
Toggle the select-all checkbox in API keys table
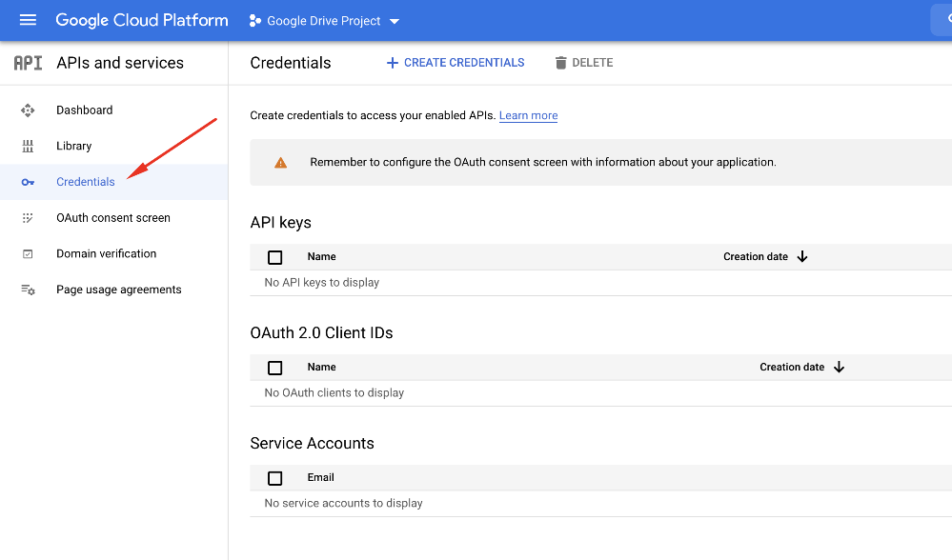275,257
